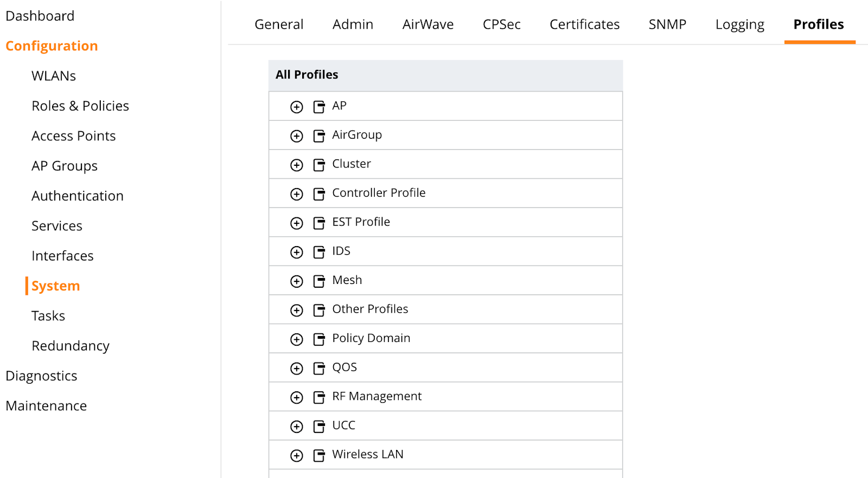The width and height of the screenshot is (868, 478).
Task: Expand the Wireless LAN plus icon
Action: coord(297,456)
